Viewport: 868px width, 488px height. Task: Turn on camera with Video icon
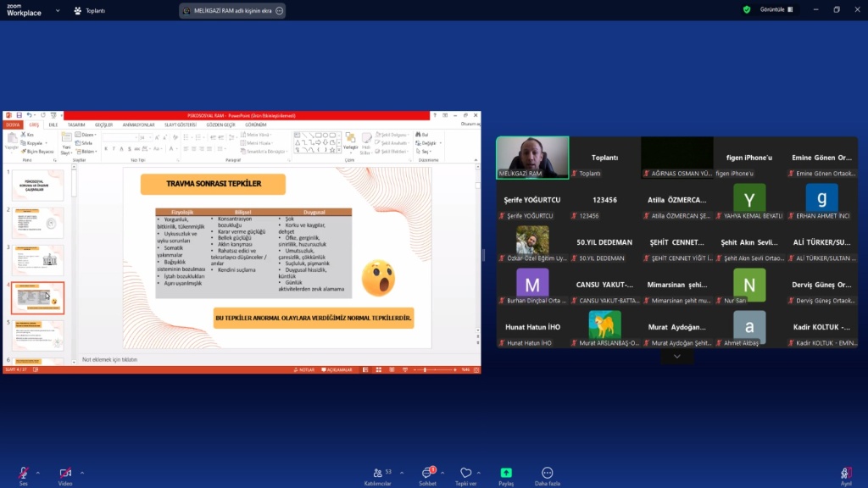[x=65, y=473]
